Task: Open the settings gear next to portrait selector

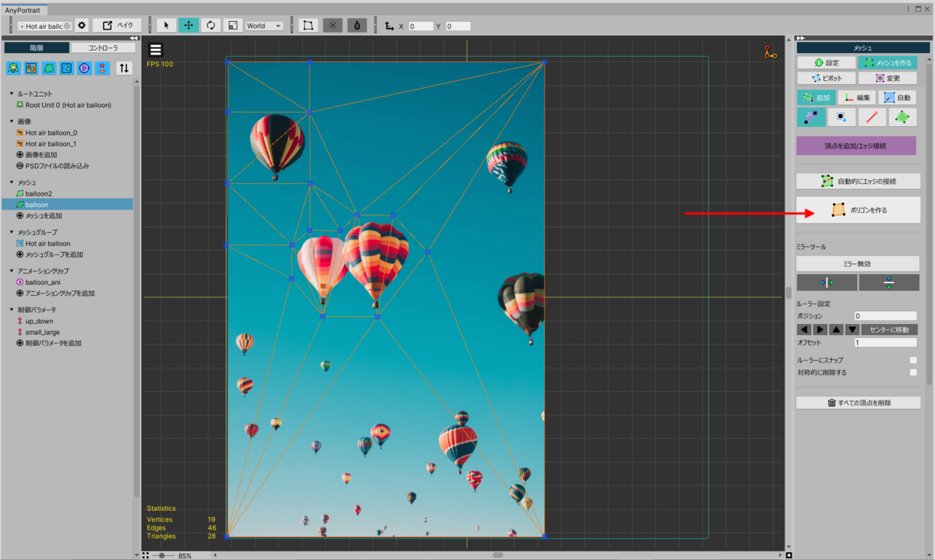Action: 82,25
